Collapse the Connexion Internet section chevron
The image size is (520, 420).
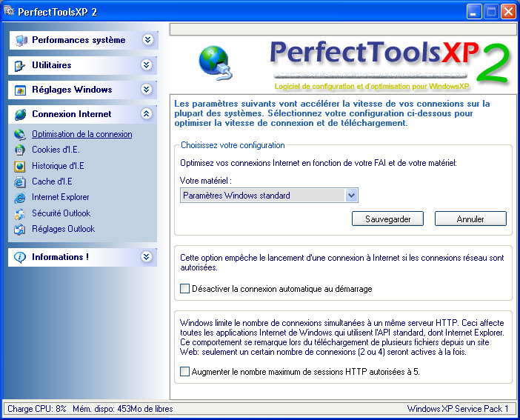pos(146,114)
